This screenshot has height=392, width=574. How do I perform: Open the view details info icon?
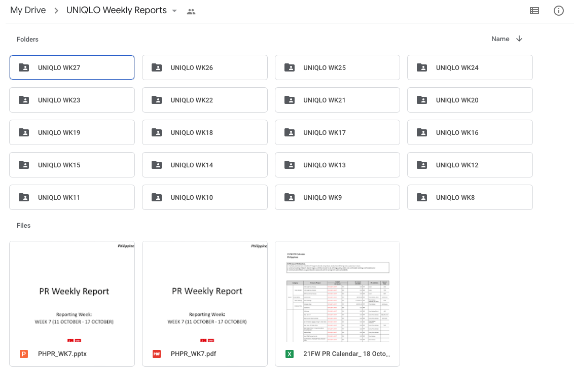pos(558,11)
